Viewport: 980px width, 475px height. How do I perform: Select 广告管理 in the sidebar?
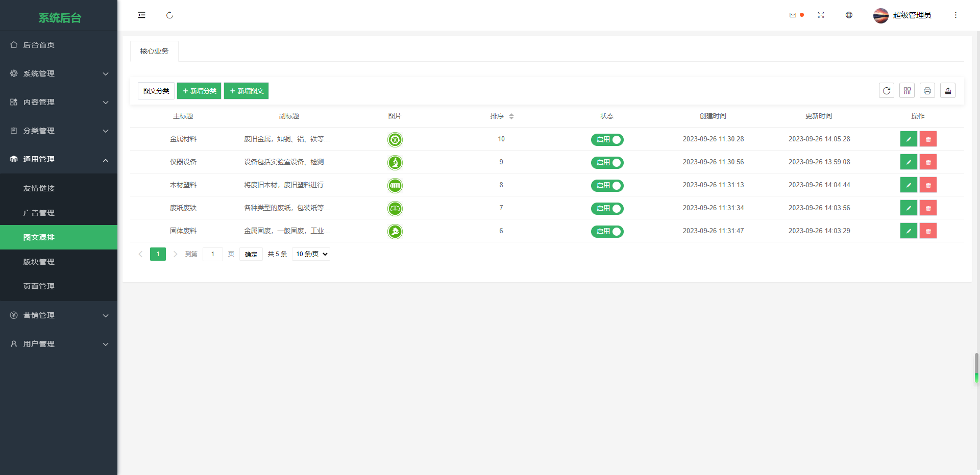coord(39,213)
